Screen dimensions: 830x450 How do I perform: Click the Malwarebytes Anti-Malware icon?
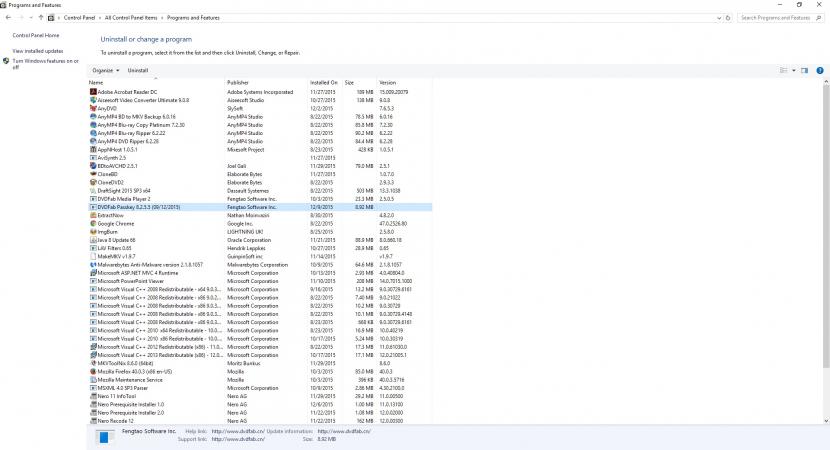tap(92, 265)
